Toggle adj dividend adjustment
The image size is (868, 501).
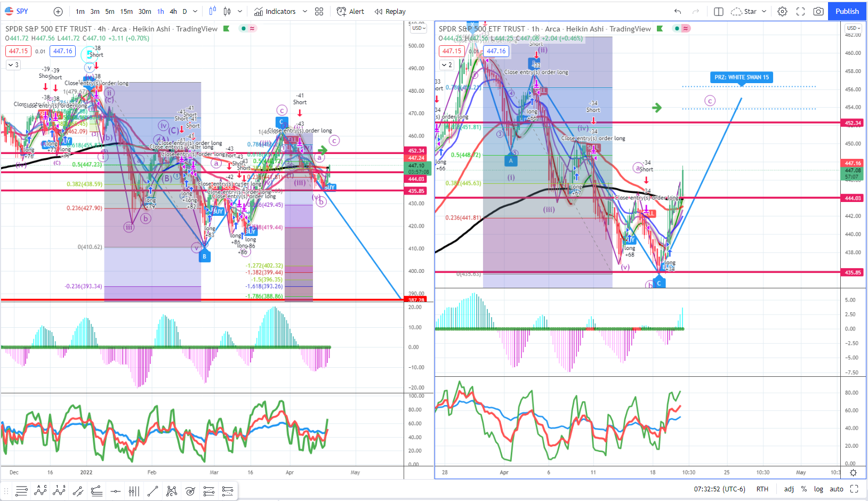(x=789, y=489)
